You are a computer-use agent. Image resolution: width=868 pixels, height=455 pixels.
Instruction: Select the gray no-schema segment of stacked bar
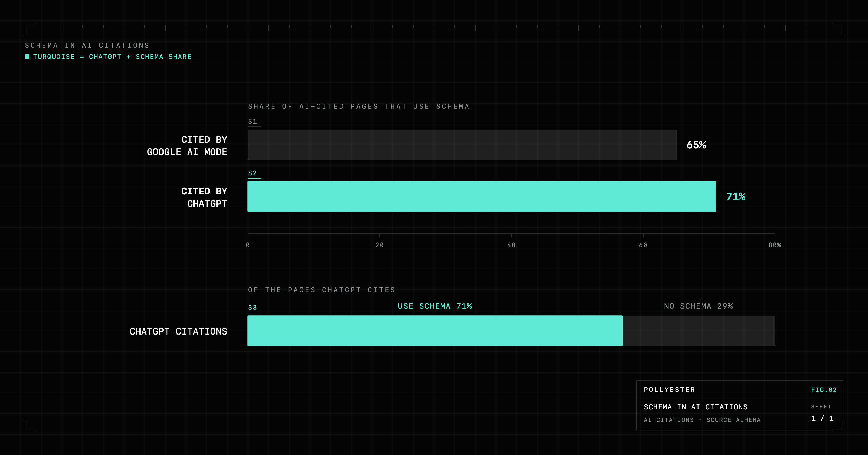699,331
